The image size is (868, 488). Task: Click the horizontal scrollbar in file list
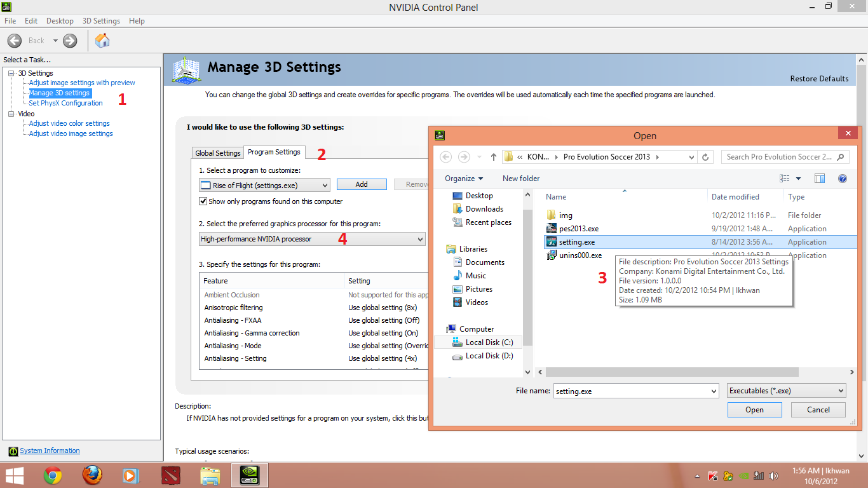667,372
